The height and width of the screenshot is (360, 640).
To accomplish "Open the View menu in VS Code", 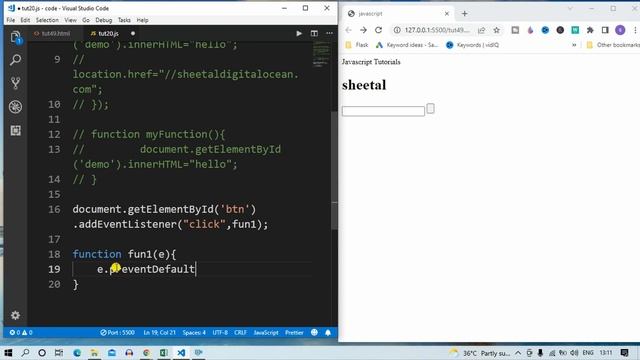I will (70, 20).
